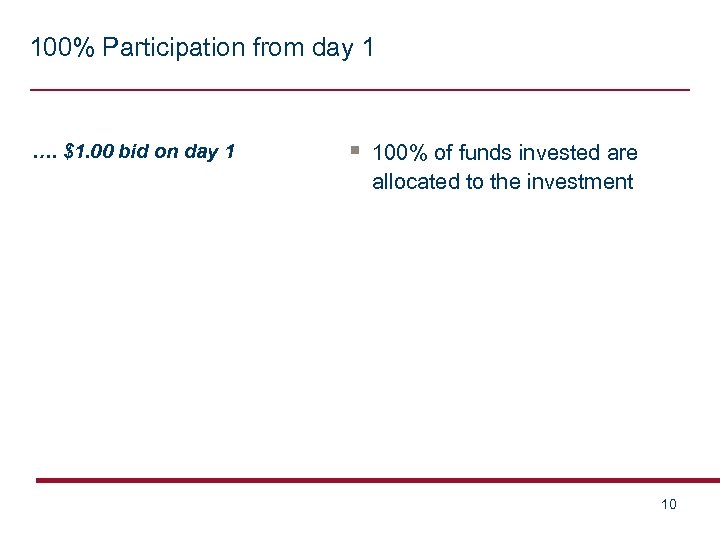The height and width of the screenshot is (540, 720).
Task: Click the leading ellipsis before "$1.00"
Action: (43, 154)
